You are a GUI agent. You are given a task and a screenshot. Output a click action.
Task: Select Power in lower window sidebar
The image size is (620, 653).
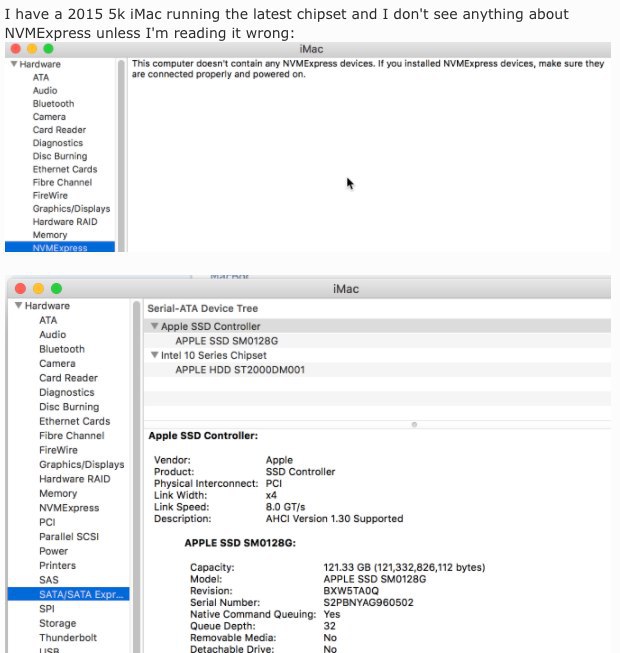(x=53, y=551)
